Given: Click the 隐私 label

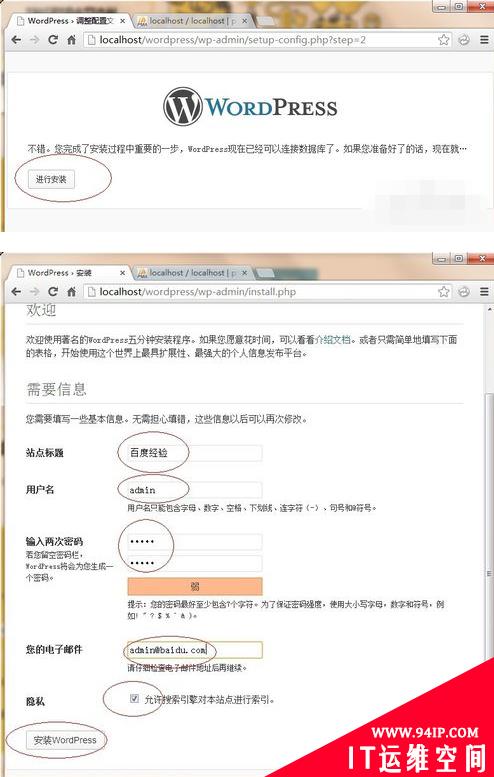Looking at the screenshot, I should tap(35, 702).
